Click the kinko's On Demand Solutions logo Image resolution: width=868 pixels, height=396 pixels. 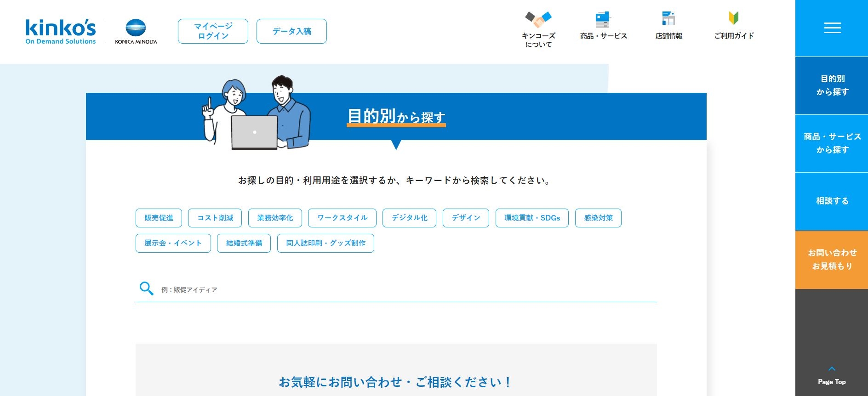click(x=61, y=32)
